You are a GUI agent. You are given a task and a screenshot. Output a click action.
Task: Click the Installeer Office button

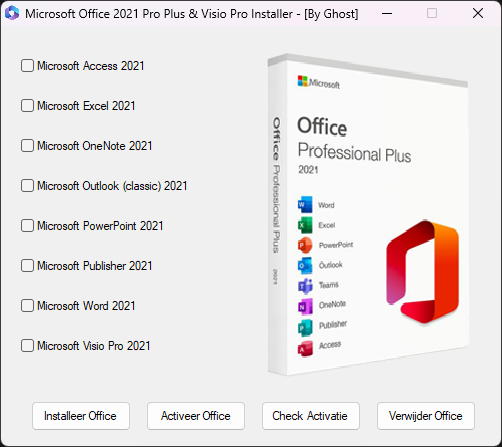(x=81, y=416)
